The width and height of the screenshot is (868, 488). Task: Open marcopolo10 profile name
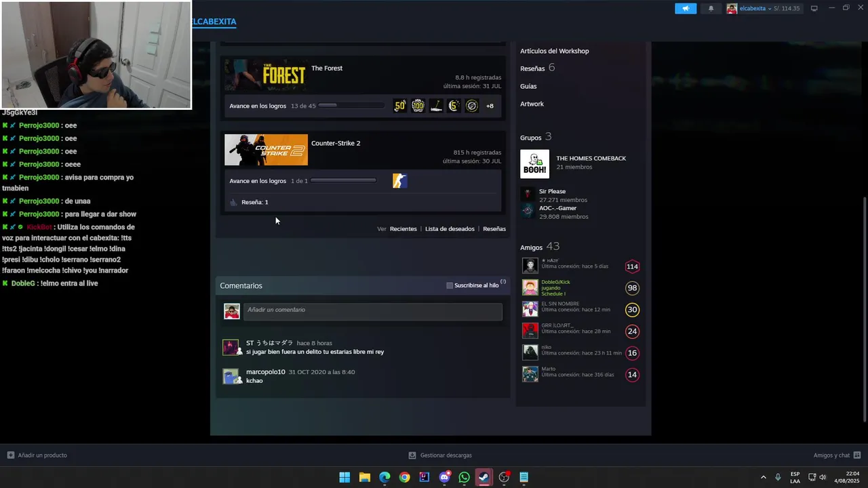pos(266,371)
